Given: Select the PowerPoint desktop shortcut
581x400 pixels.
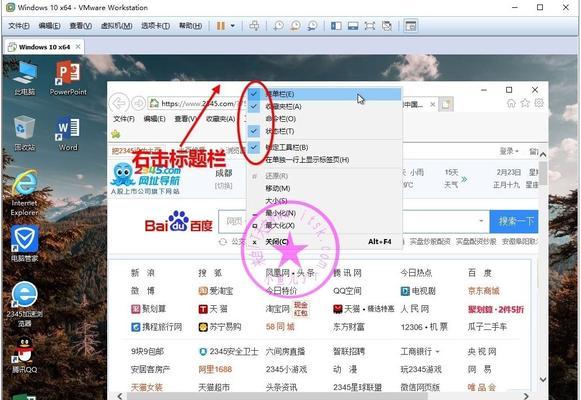Looking at the screenshot, I should (68, 78).
